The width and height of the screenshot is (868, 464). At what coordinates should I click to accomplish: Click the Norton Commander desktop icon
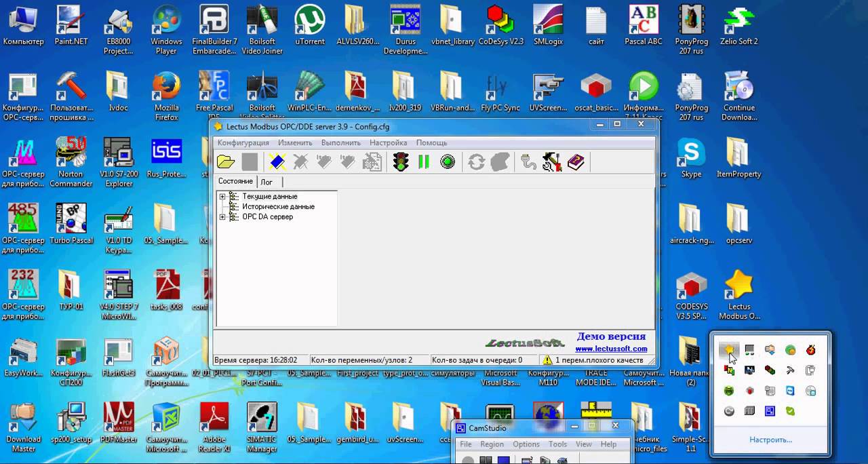coord(71,163)
